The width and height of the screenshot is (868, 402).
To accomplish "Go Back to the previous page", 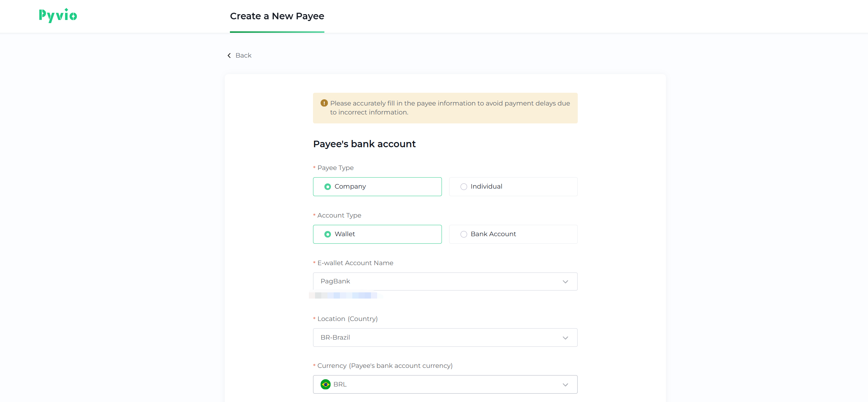I will click(x=243, y=56).
